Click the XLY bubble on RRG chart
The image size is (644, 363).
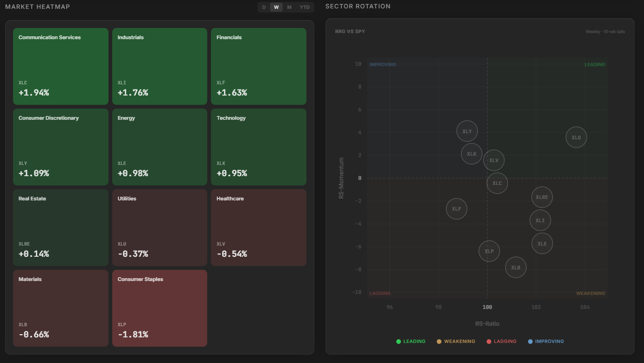[467, 131]
